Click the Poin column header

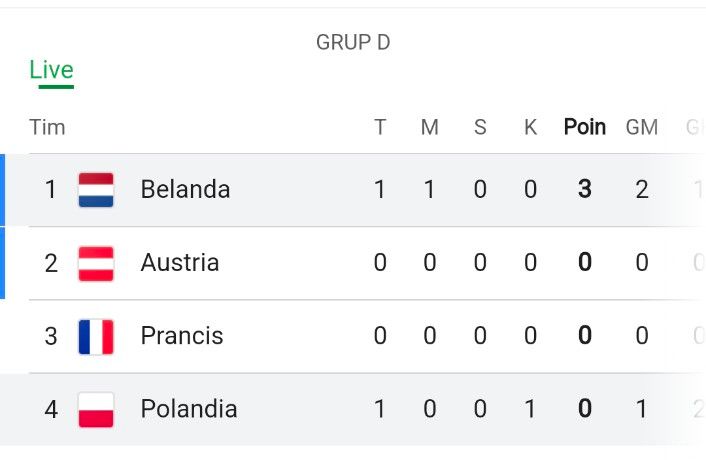click(x=584, y=127)
